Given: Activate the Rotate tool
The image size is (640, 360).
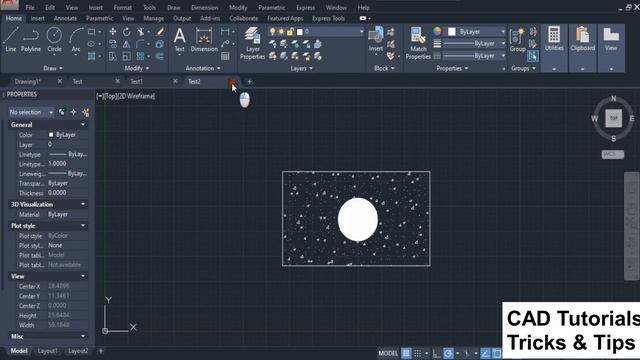Looking at the screenshot, I should click(127, 32).
